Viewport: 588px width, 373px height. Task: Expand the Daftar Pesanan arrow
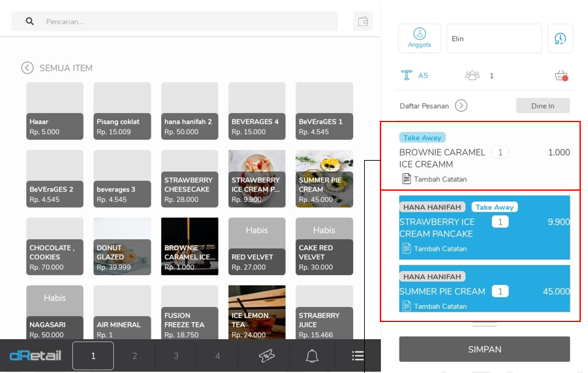[461, 106]
